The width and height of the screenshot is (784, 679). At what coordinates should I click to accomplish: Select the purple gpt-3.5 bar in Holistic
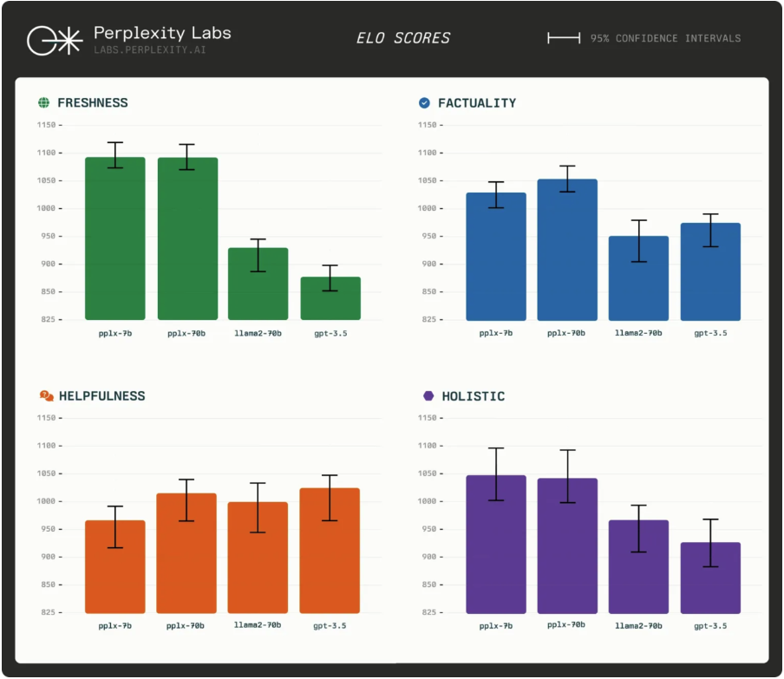(x=710, y=578)
